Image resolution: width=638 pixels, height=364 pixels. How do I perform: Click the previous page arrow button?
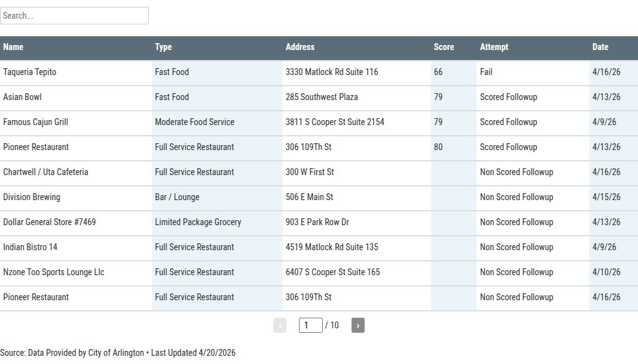pos(280,325)
